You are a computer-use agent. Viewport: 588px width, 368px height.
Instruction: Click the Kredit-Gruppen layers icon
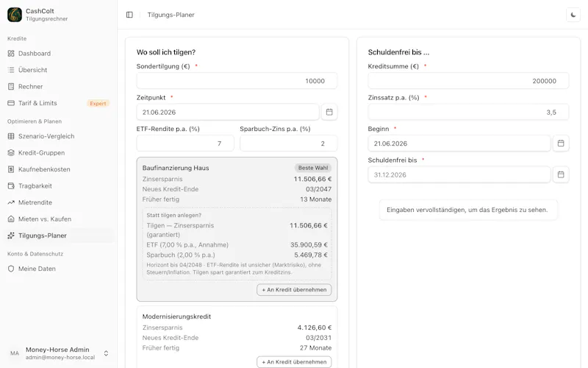(11, 152)
